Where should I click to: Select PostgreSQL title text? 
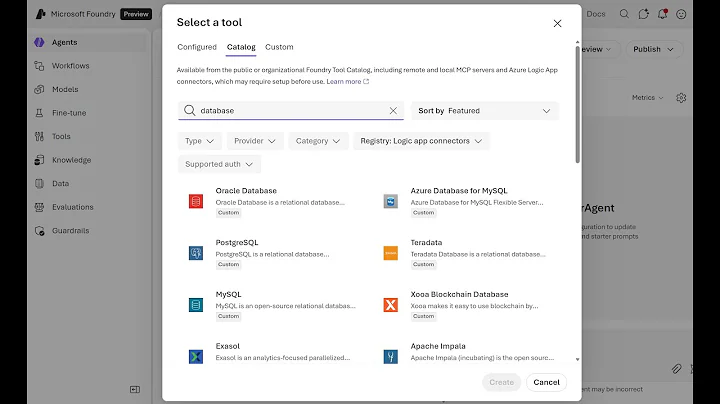237,242
